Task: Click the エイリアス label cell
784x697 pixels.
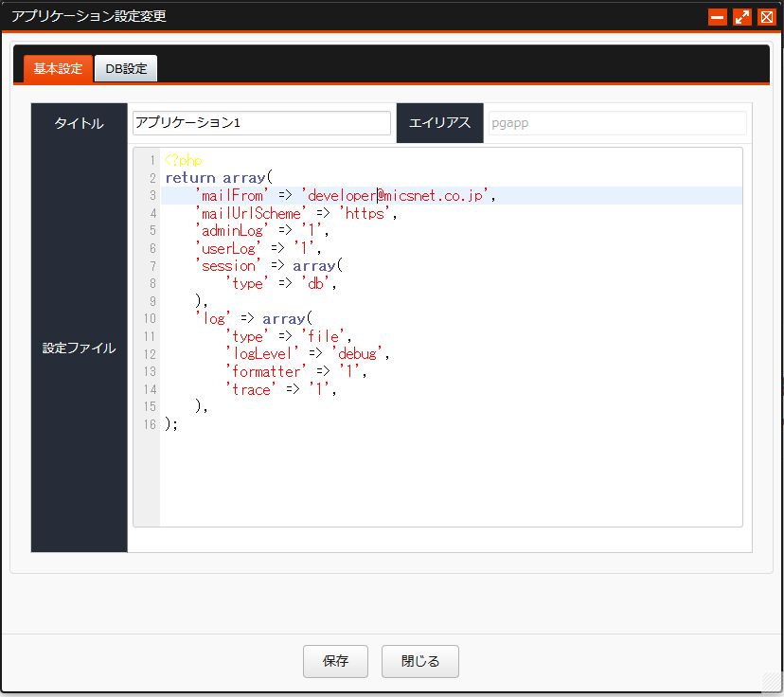Action: tap(439, 123)
